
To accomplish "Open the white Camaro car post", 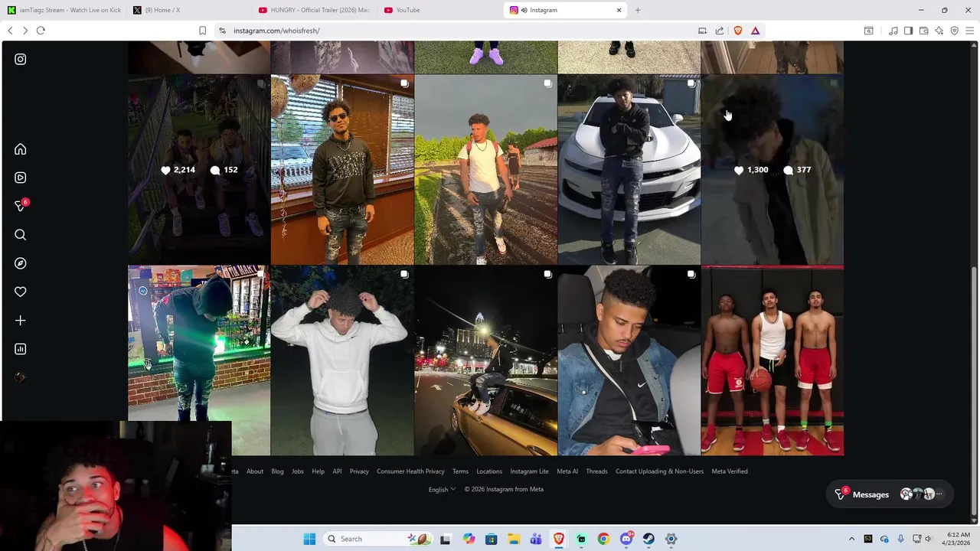I will (629, 170).
